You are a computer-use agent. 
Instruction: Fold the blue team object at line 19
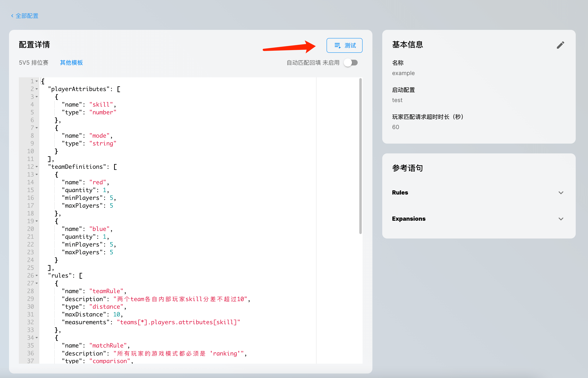(37, 221)
